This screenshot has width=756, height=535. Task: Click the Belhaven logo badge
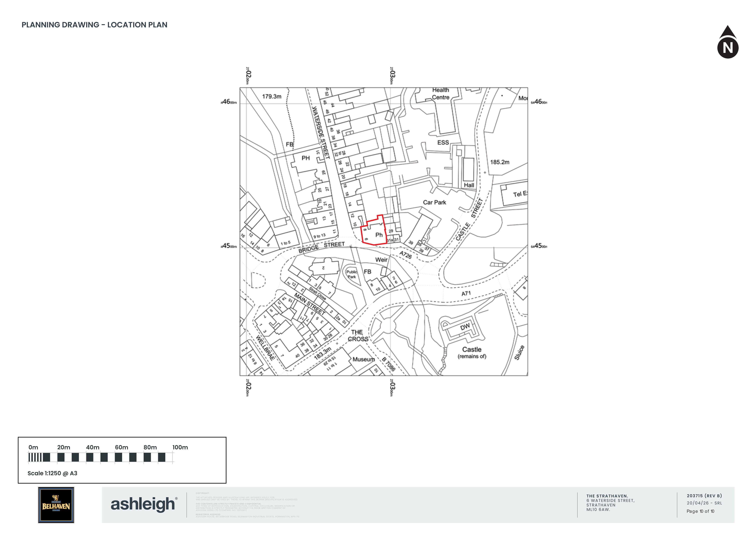point(56,505)
